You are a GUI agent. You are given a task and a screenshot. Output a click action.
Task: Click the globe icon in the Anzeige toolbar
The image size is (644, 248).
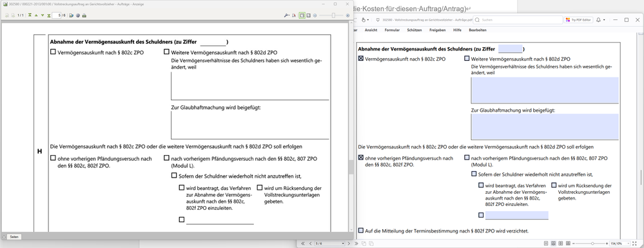(x=77, y=15)
